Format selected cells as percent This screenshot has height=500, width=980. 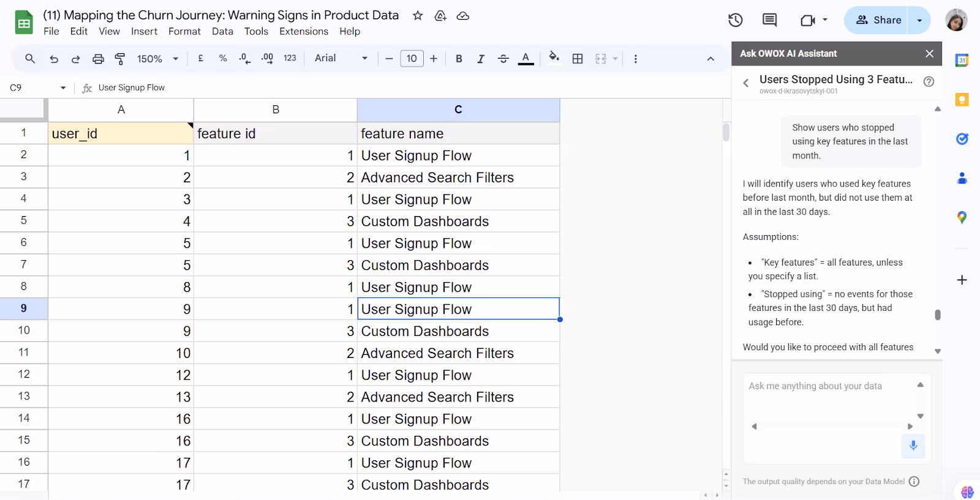tap(223, 58)
